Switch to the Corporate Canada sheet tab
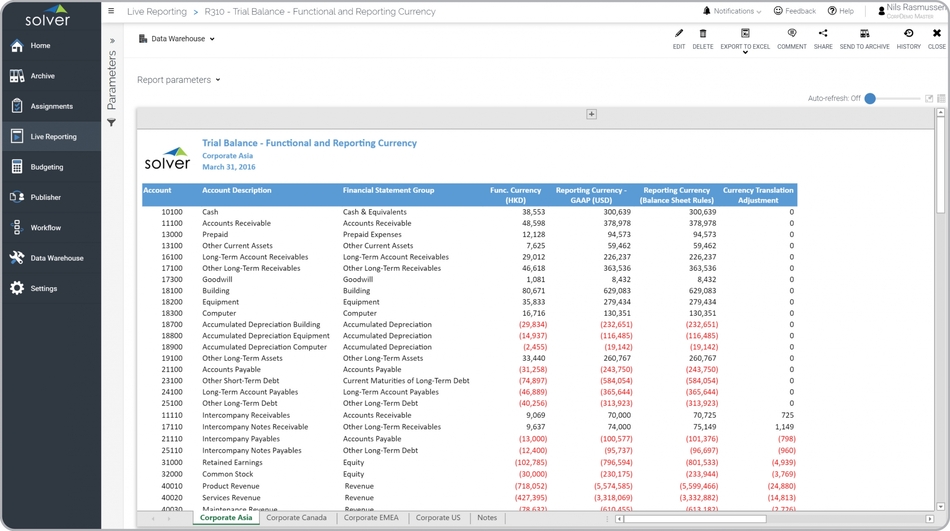The image size is (950, 531). (x=296, y=518)
